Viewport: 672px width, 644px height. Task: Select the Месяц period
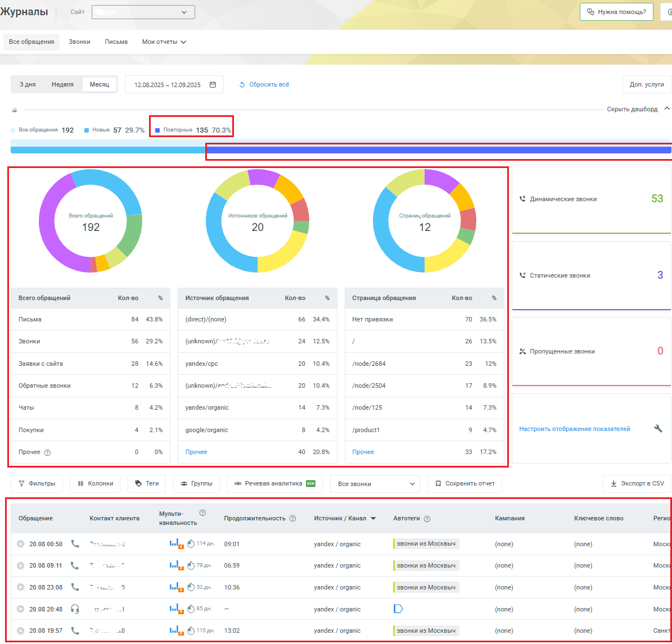pyautogui.click(x=100, y=84)
